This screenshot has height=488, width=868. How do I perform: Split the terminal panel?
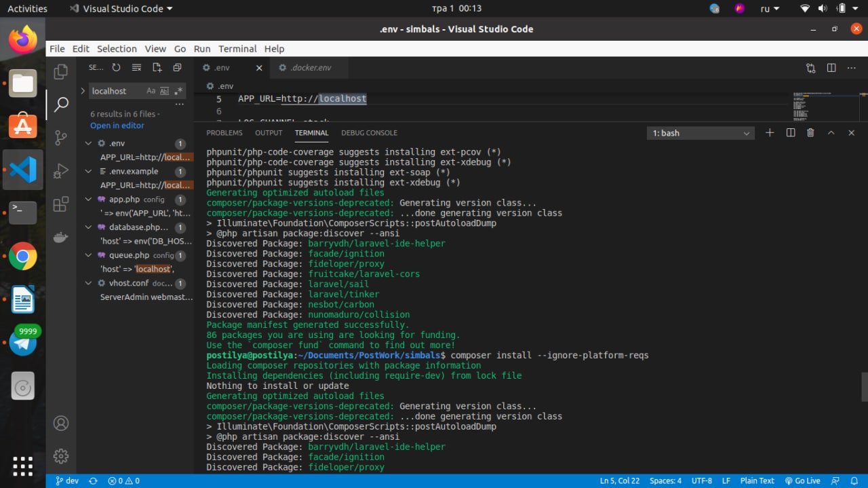pos(790,133)
